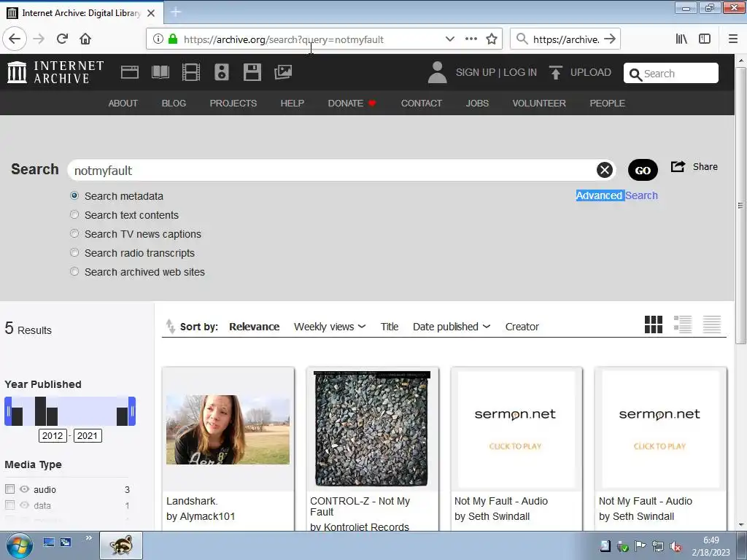Open Windows Start menu
Image resolution: width=747 pixels, height=560 pixels.
click(x=20, y=545)
